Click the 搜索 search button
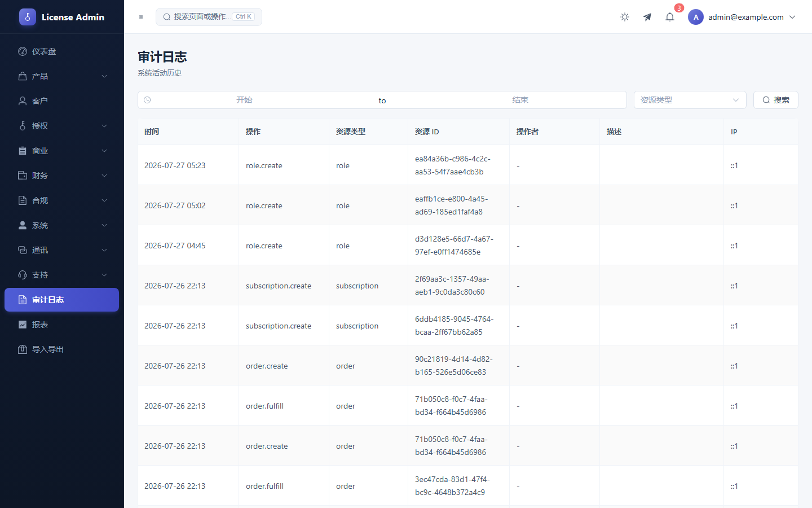Screen dimensions: 812x508 coord(776,100)
